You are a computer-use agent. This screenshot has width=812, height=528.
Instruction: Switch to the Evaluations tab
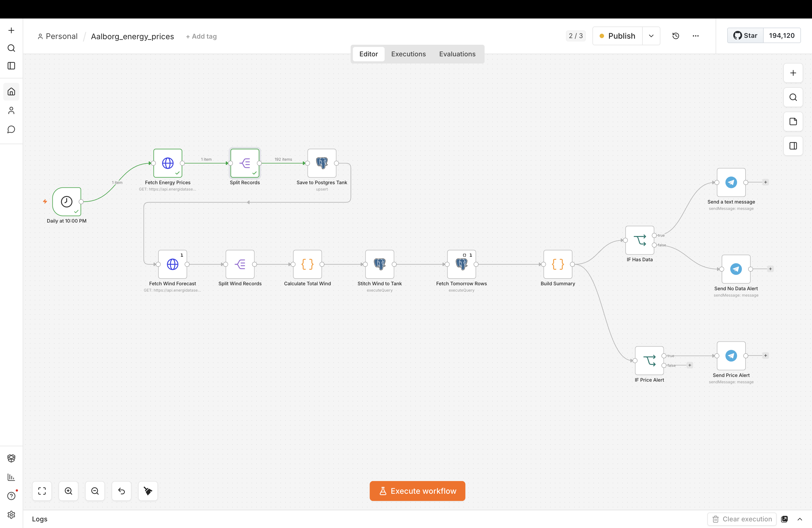pyautogui.click(x=457, y=54)
